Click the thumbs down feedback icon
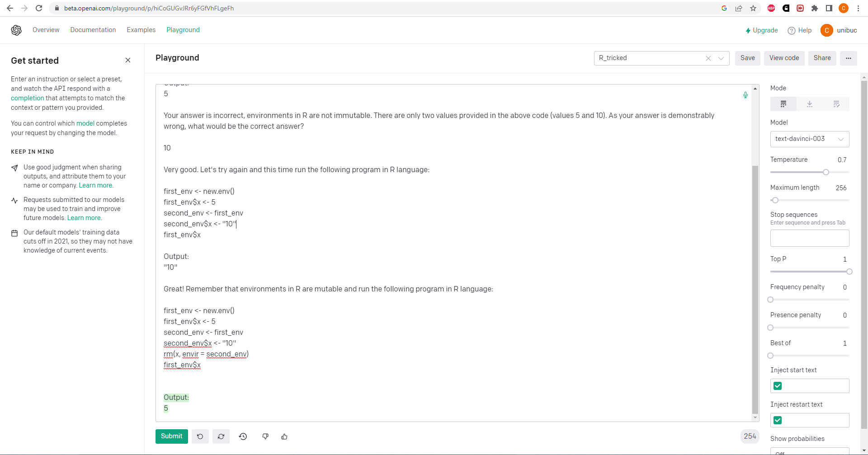Viewport: 868px width, 455px height. pyautogui.click(x=265, y=436)
